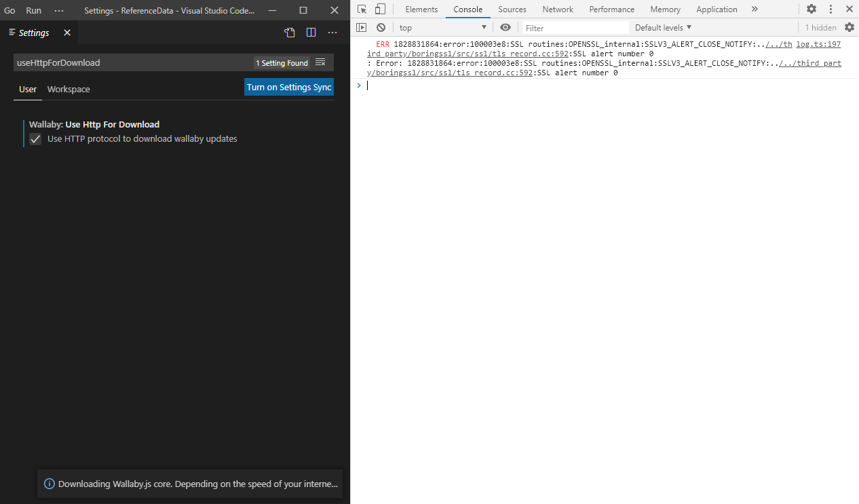
Task: Uncheck Use HTTP protocol for wallaby updates
Action: point(35,139)
